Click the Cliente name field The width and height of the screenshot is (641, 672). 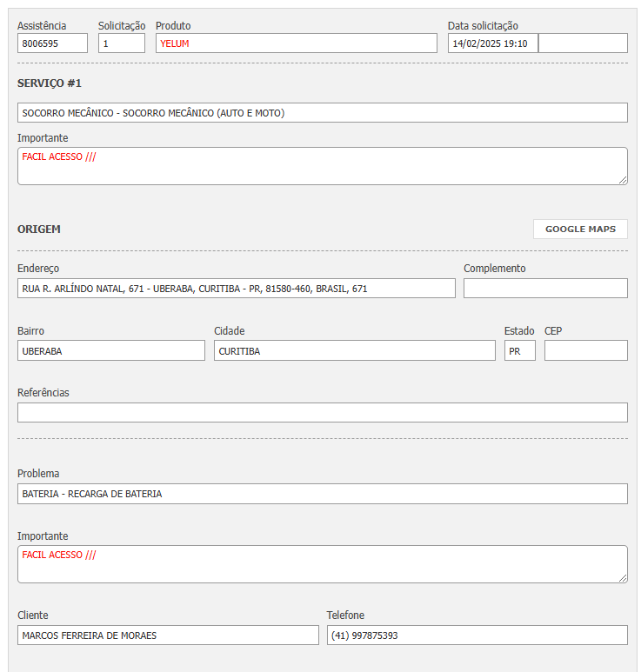168,635
